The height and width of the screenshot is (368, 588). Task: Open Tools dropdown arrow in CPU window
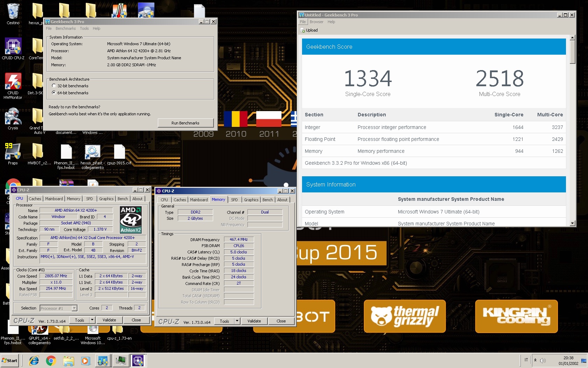(92, 320)
